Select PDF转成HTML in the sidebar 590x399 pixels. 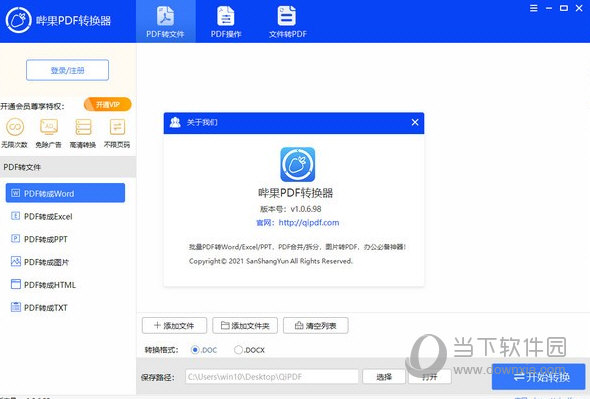pyautogui.click(x=65, y=285)
